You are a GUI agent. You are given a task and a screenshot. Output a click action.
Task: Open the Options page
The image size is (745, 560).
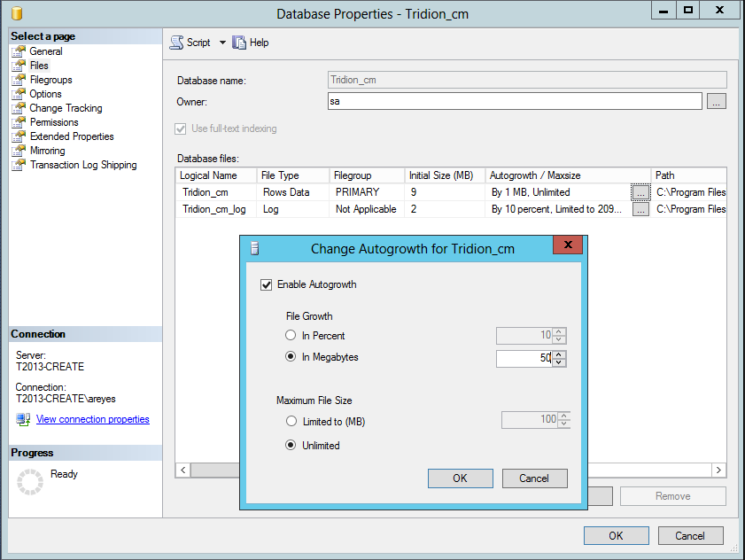(45, 94)
